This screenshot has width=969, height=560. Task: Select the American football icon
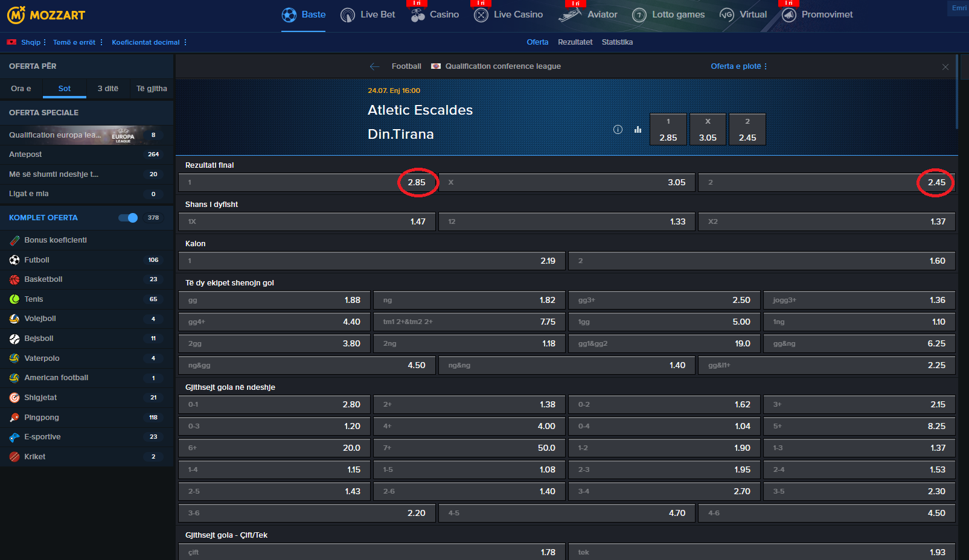(x=14, y=378)
